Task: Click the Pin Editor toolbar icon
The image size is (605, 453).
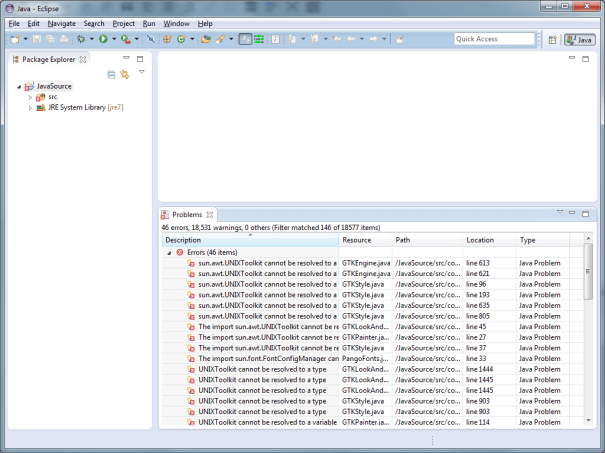Action: click(400, 39)
